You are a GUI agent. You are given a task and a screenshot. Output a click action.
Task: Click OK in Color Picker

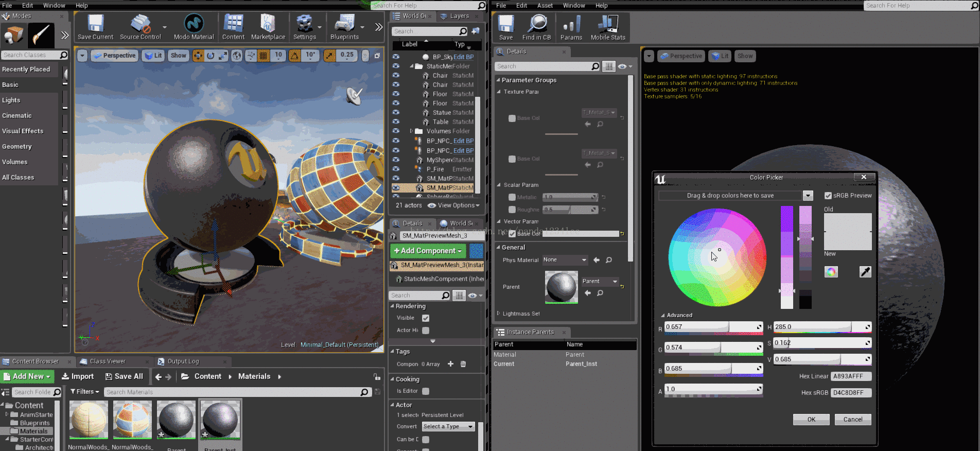pyautogui.click(x=811, y=420)
